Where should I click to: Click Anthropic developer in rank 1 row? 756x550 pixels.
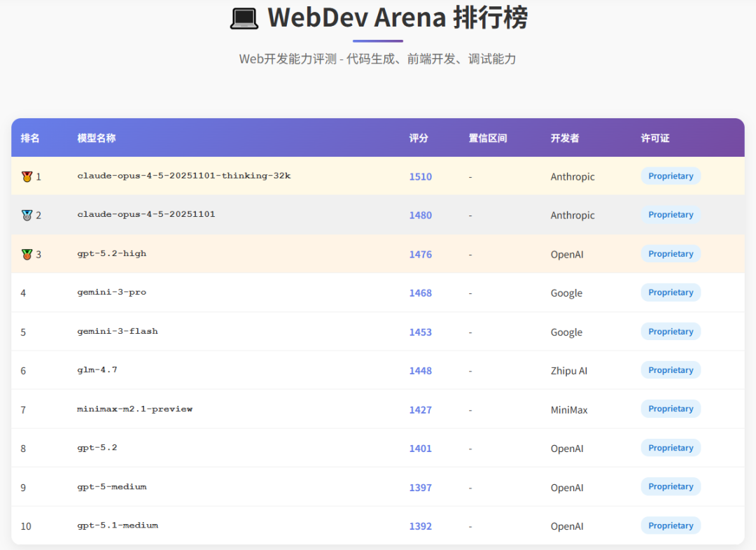point(573,176)
